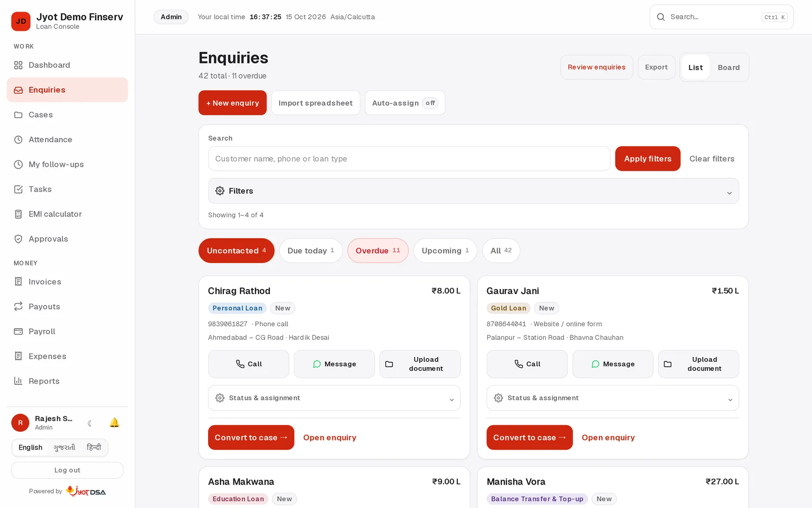This screenshot has height=508, width=812.
Task: Switch language to Gujarati
Action: pos(64,448)
